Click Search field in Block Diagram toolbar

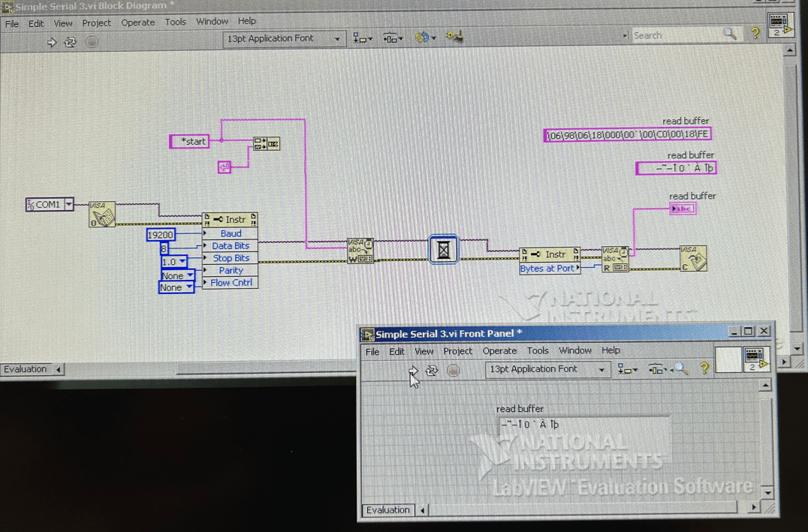676,35
